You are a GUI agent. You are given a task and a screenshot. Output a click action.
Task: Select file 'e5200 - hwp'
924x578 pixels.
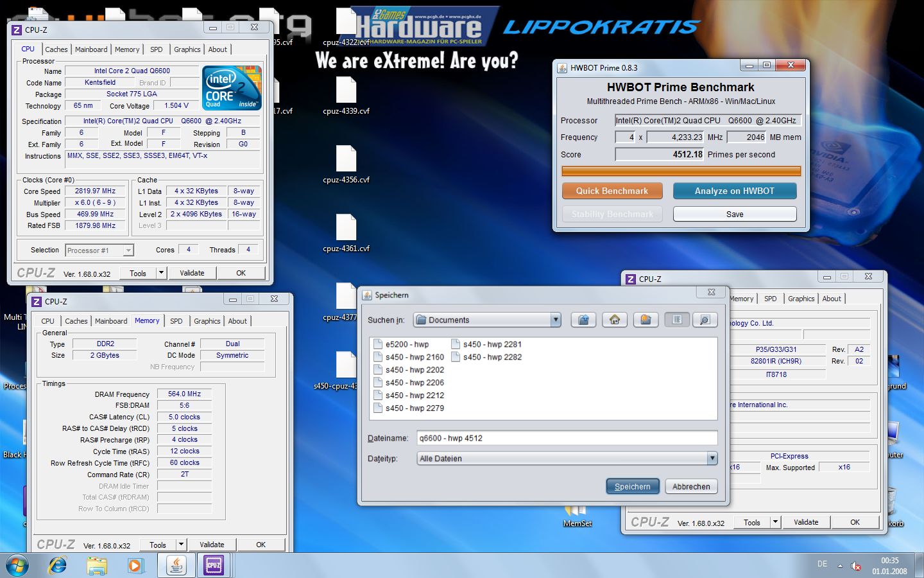(x=401, y=344)
